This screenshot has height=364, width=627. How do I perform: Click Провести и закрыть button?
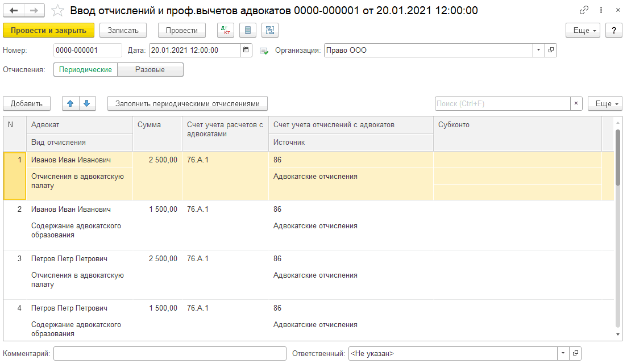click(x=48, y=30)
